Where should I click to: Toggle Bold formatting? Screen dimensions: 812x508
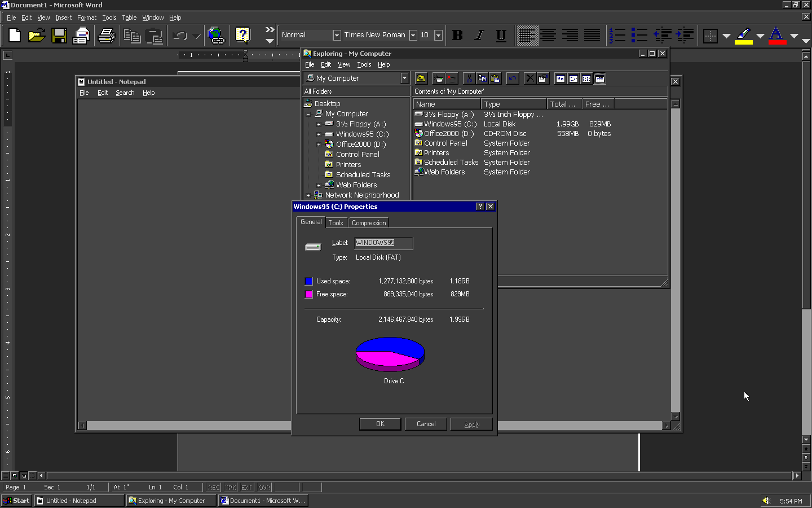click(457, 36)
